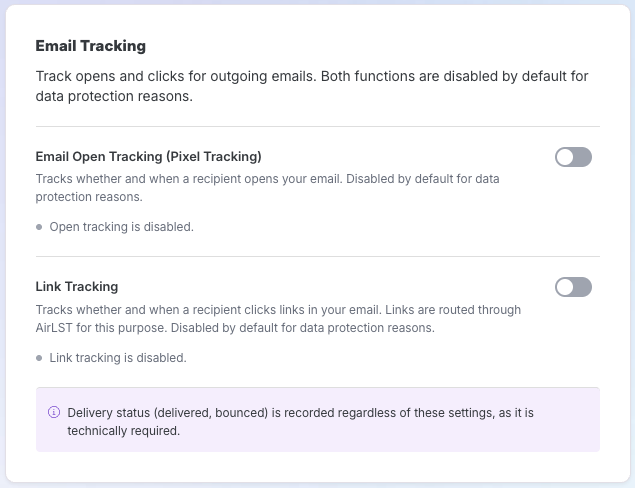Click the 'Link tracking is disabled.' status text
This screenshot has width=635, height=488.
118,358
